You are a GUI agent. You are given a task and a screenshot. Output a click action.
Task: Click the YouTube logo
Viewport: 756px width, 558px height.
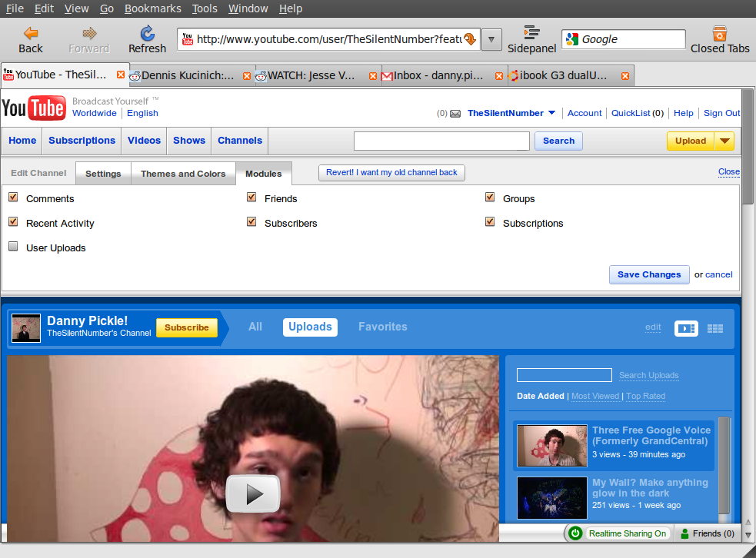34,108
